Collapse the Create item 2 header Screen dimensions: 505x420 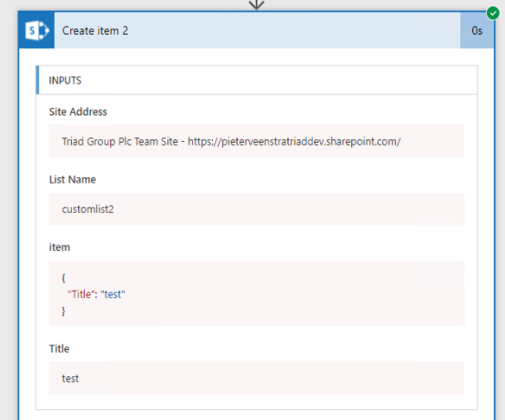(x=257, y=31)
